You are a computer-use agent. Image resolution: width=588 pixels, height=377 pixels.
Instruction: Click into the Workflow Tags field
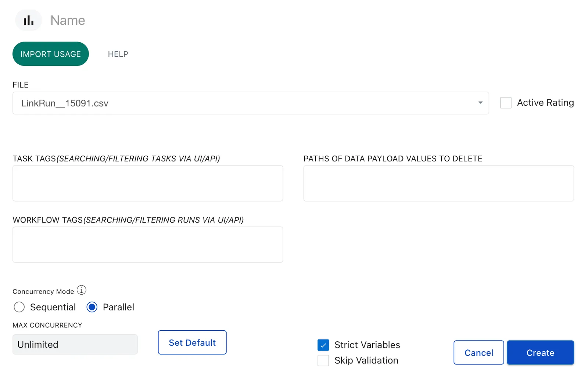click(x=148, y=245)
